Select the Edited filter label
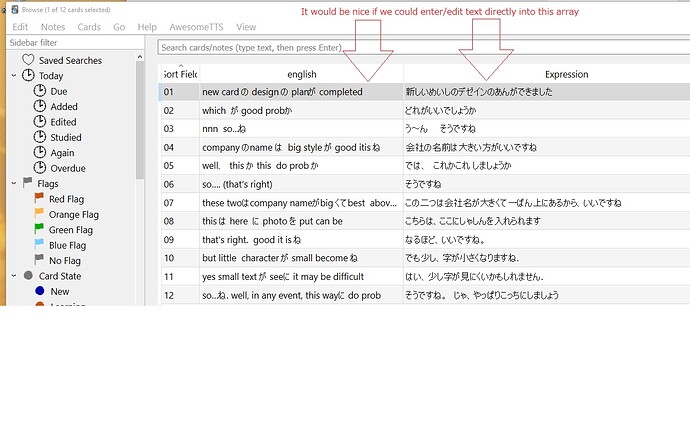This screenshot has width=690, height=434. 63,122
